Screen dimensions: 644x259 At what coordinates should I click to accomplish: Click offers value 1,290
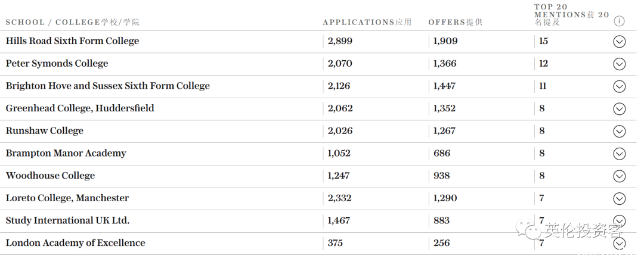(x=445, y=198)
